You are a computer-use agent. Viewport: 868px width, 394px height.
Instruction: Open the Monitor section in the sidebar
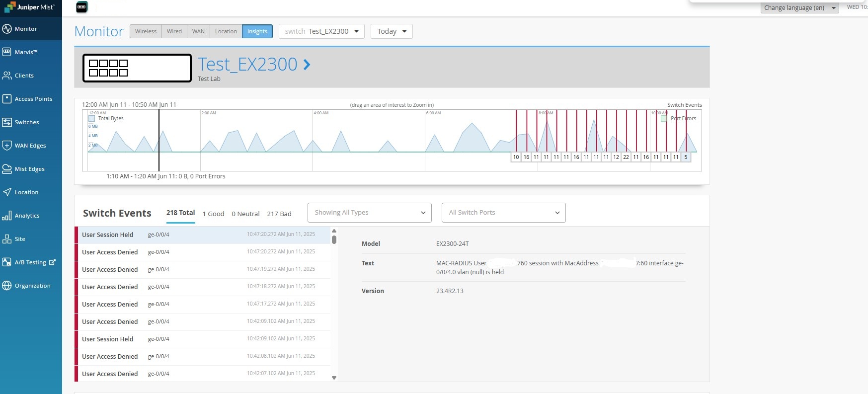click(x=31, y=29)
